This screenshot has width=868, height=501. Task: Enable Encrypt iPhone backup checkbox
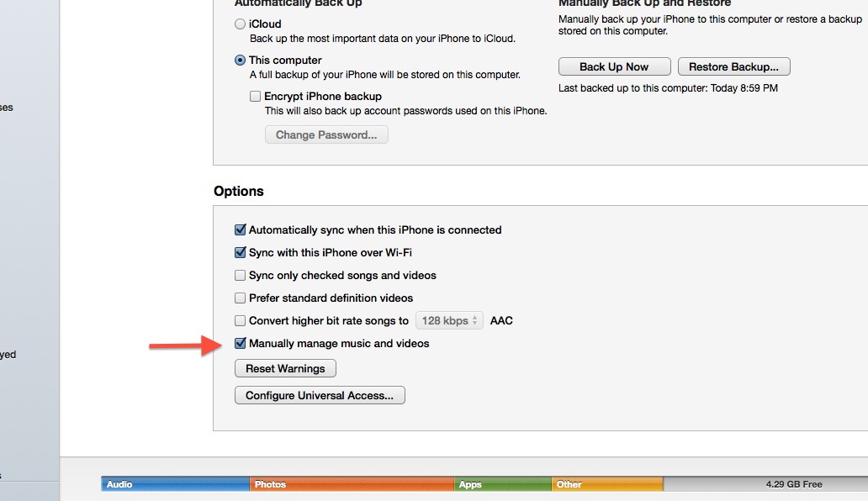tap(256, 97)
